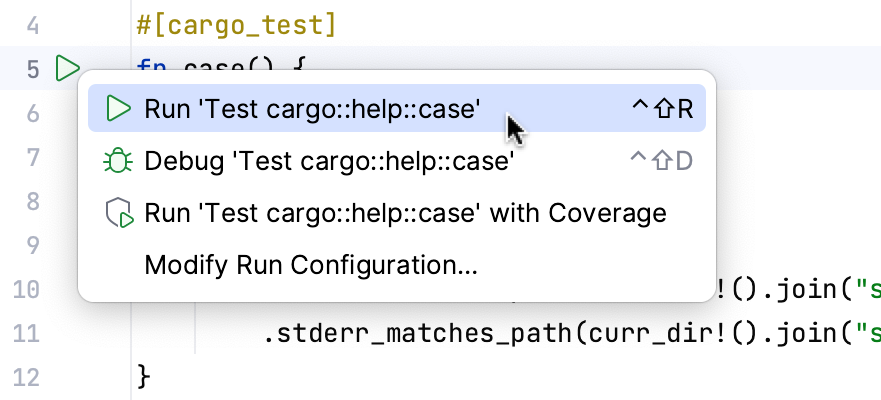
Task: Click line number 6 in the gutter
Action: pos(30,114)
